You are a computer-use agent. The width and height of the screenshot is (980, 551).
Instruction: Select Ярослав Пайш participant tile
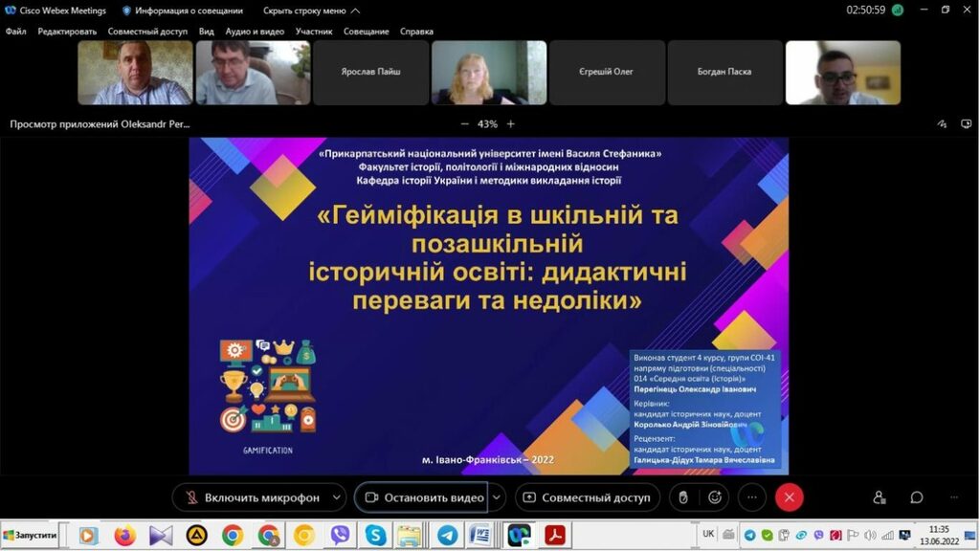370,72
